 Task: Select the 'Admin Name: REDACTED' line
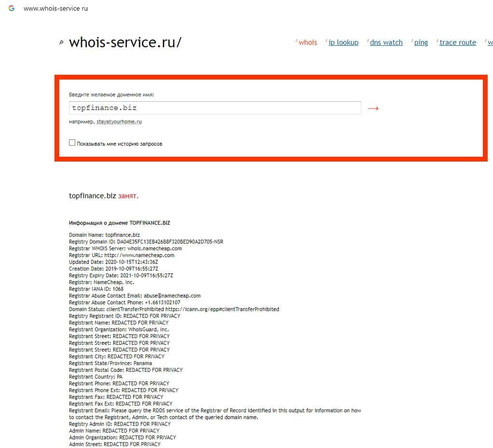point(114,431)
